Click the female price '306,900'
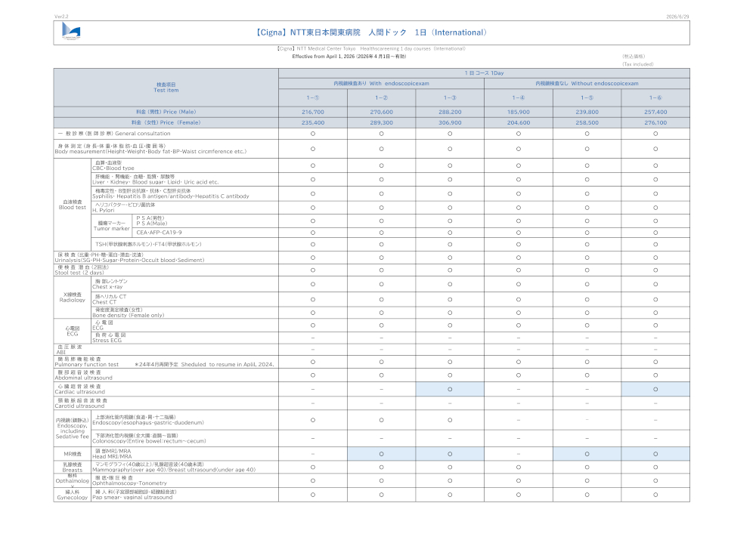Viewport: 756px width, 534px height. [x=450, y=123]
